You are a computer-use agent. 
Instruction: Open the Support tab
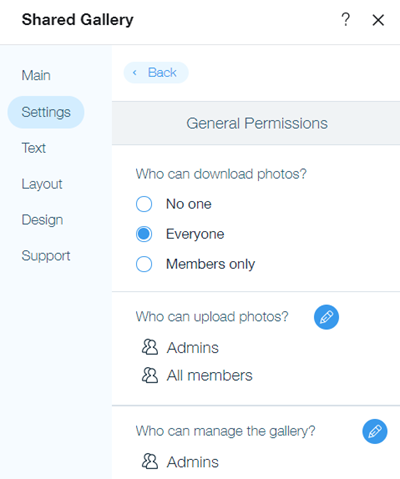tap(46, 256)
